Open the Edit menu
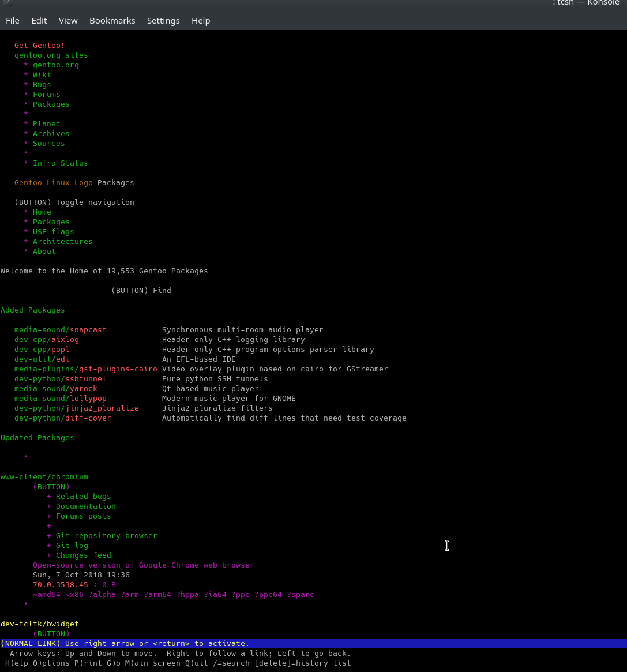The width and height of the screenshot is (627, 672). click(39, 21)
